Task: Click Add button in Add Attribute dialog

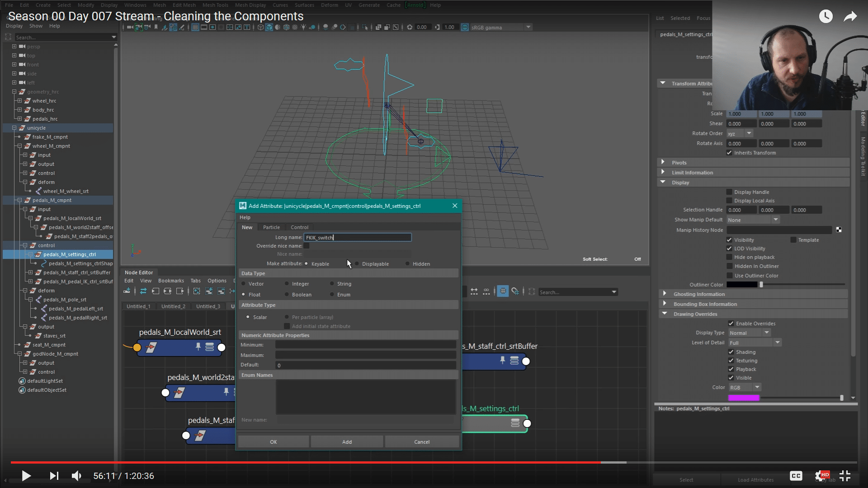Action: (347, 442)
